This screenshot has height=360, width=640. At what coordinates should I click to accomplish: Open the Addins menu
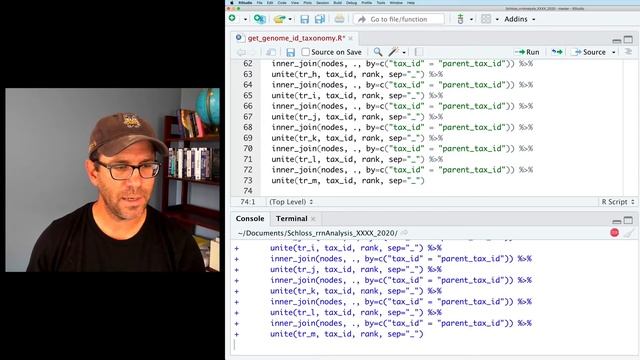(x=520, y=19)
